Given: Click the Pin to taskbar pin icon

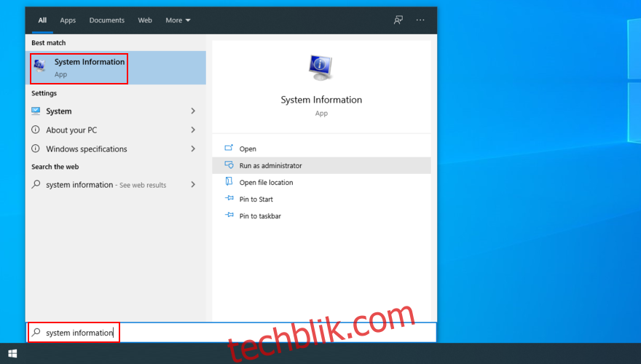Looking at the screenshot, I should pos(229,215).
